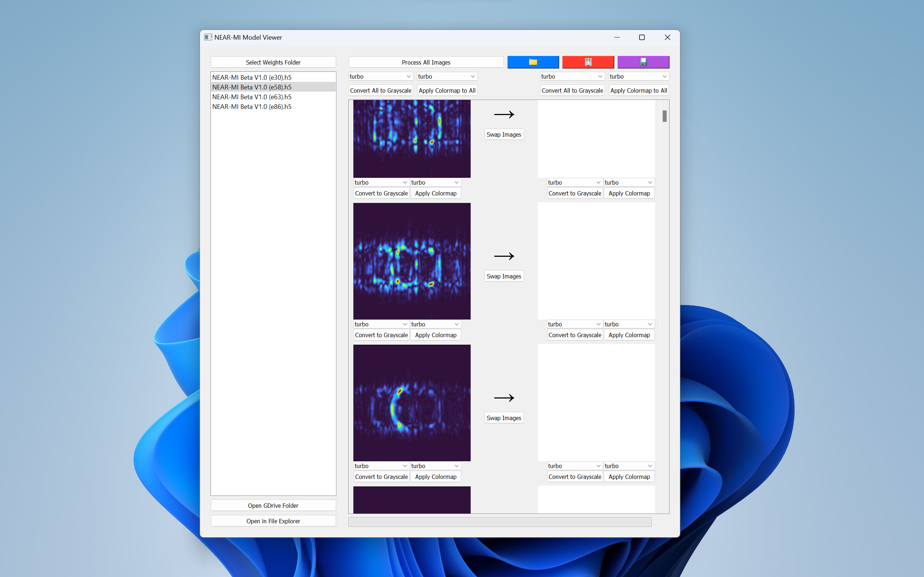Open the turbo dropdown below the third spectrogram
Screen dimensions: 924x577
pos(381,466)
